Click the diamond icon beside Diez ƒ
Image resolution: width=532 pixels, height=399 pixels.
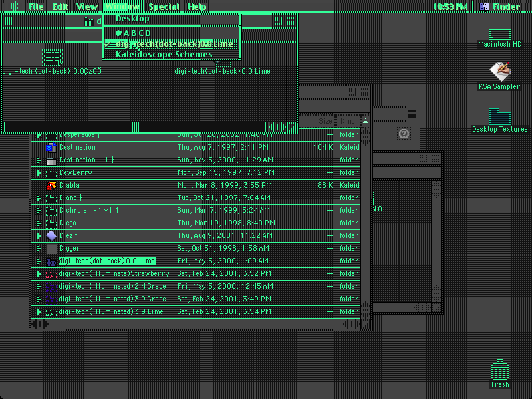coord(51,236)
